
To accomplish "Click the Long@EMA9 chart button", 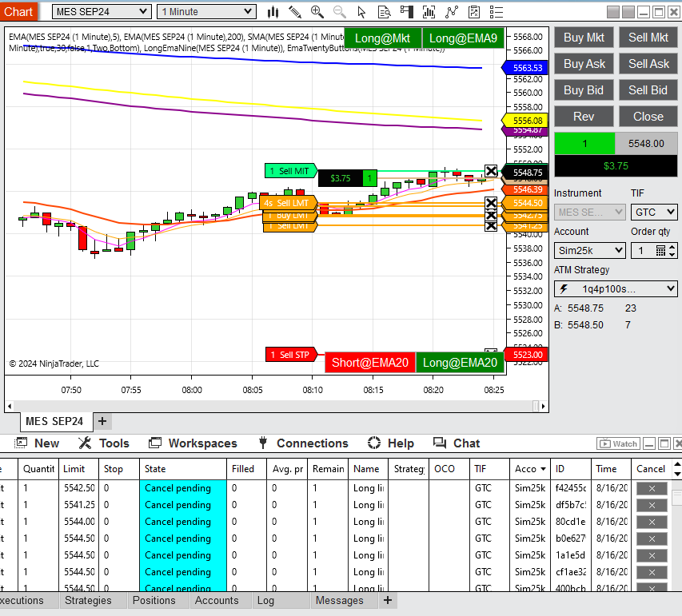I will 463,38.
